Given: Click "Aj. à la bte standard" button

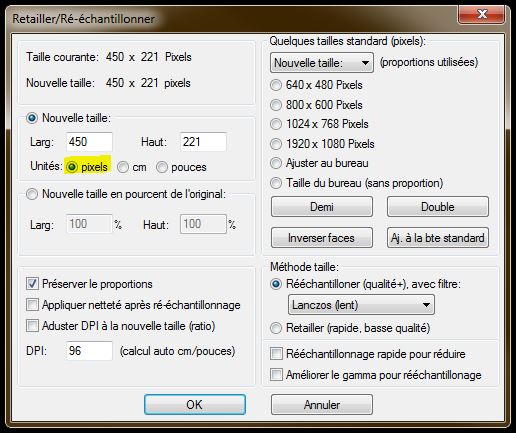Looking at the screenshot, I should [x=438, y=238].
